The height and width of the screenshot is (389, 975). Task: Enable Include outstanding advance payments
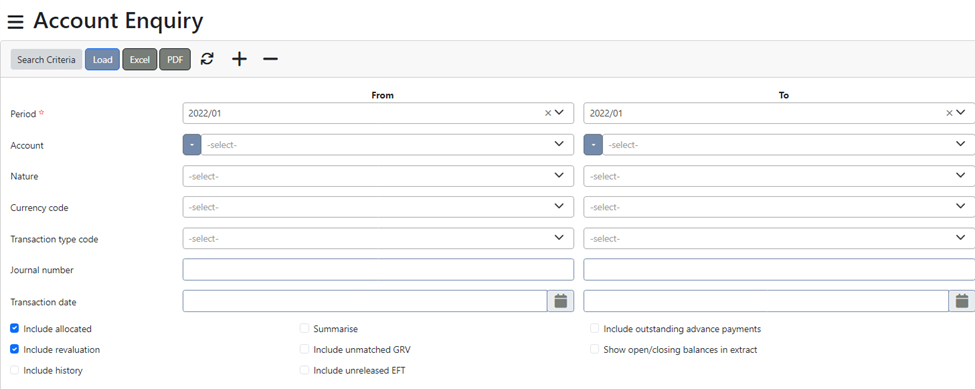tap(594, 328)
